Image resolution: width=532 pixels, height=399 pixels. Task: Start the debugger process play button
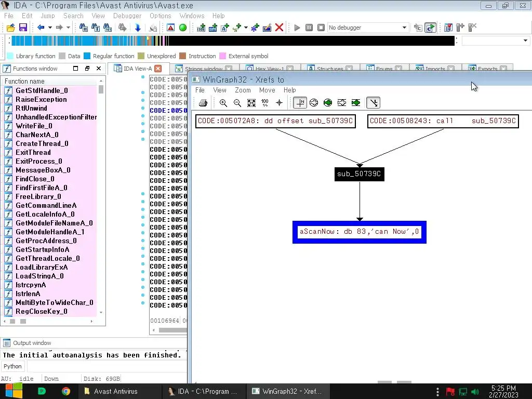[297, 28]
